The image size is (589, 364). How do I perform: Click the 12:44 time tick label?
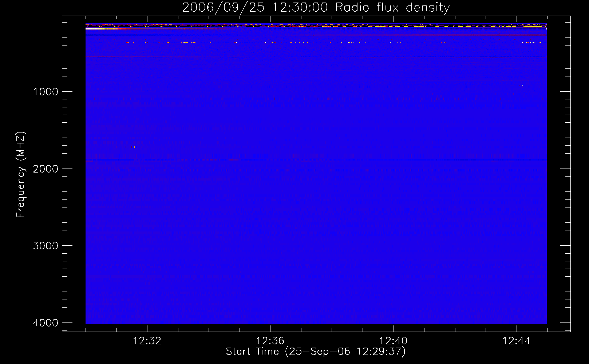[x=517, y=341]
